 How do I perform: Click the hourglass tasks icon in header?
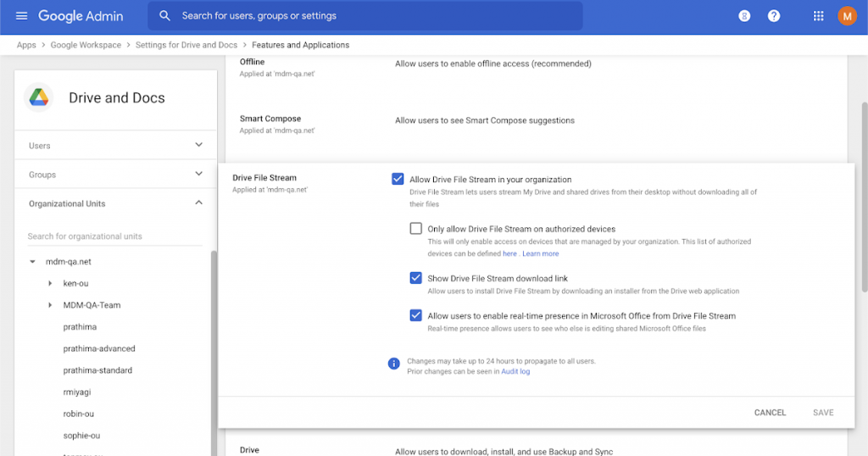point(743,16)
